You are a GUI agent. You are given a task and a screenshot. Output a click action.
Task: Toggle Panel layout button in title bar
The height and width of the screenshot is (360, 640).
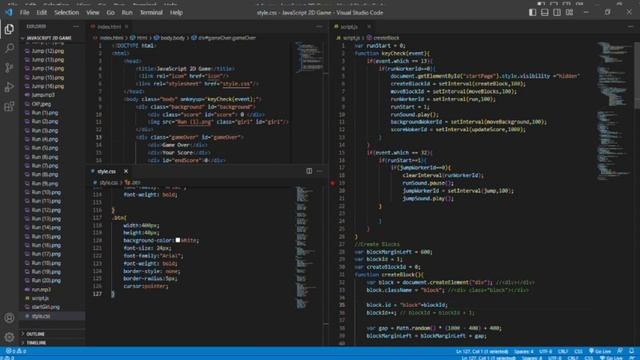click(x=544, y=12)
